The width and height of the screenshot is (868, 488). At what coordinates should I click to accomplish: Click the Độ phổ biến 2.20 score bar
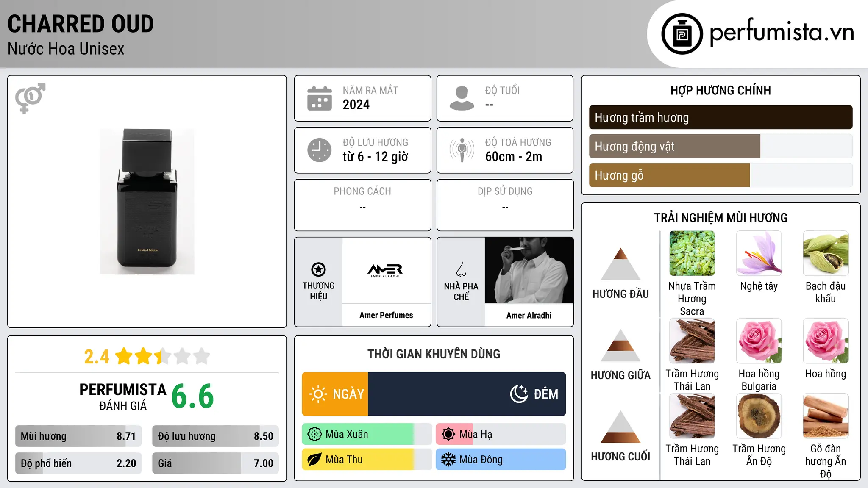click(x=78, y=463)
